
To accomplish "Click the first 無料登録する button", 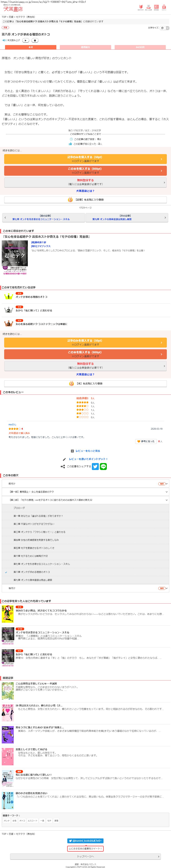I will click(x=85, y=182).
